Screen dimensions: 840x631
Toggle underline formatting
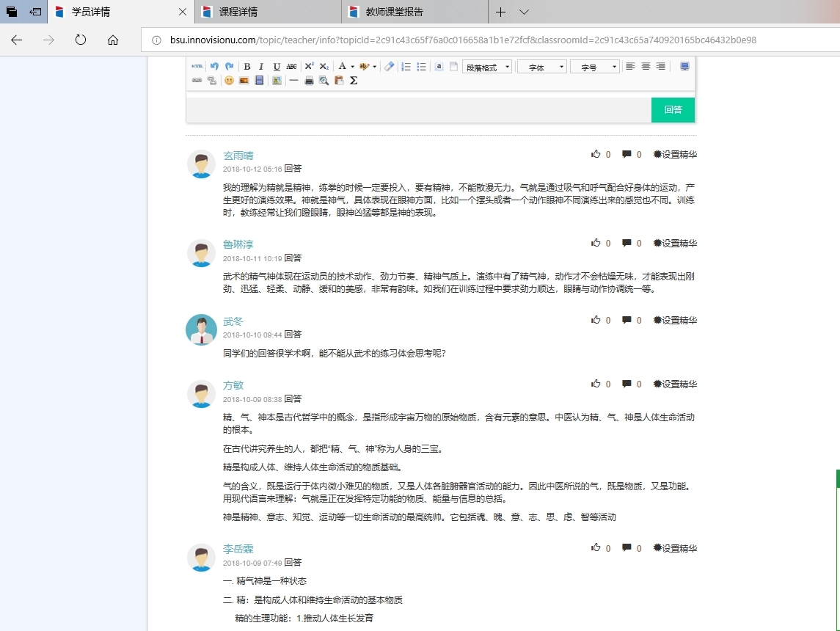(x=275, y=66)
